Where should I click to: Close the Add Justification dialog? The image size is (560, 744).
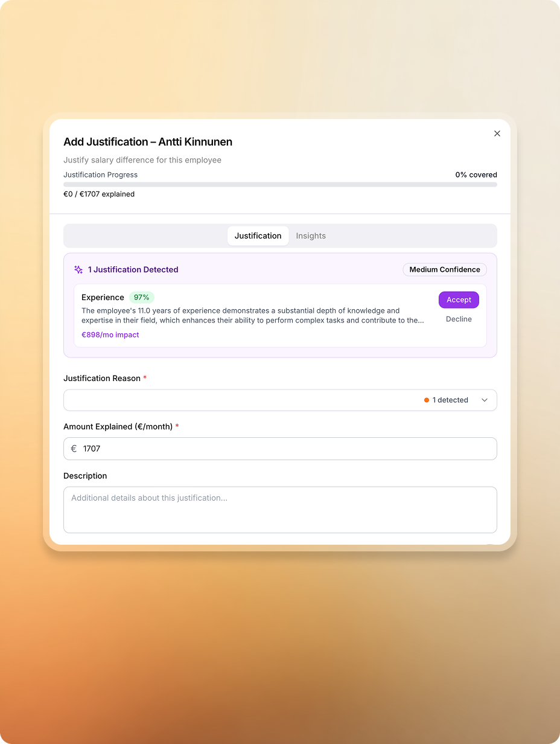[x=497, y=133]
